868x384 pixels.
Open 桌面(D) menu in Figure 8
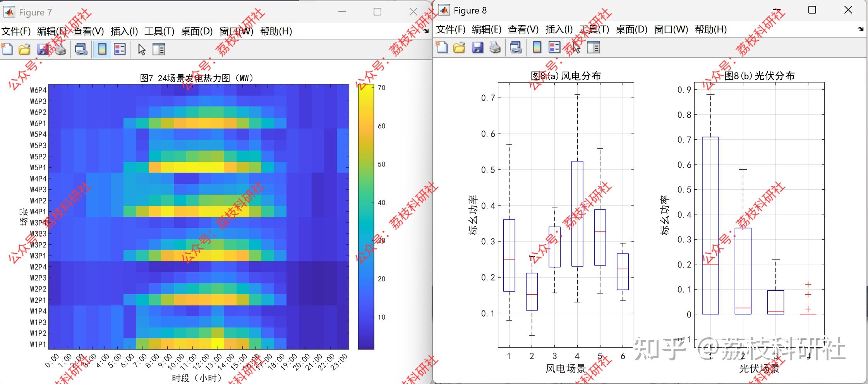632,29
